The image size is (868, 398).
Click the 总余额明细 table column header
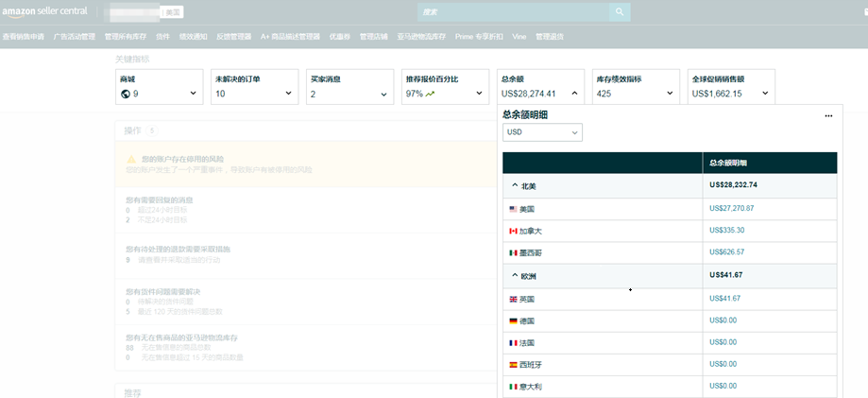730,163
